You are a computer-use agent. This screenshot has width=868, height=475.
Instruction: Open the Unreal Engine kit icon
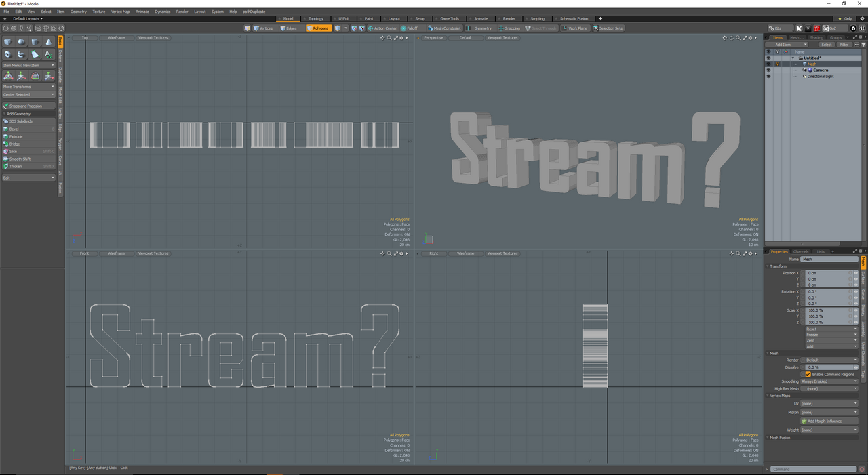point(863,28)
